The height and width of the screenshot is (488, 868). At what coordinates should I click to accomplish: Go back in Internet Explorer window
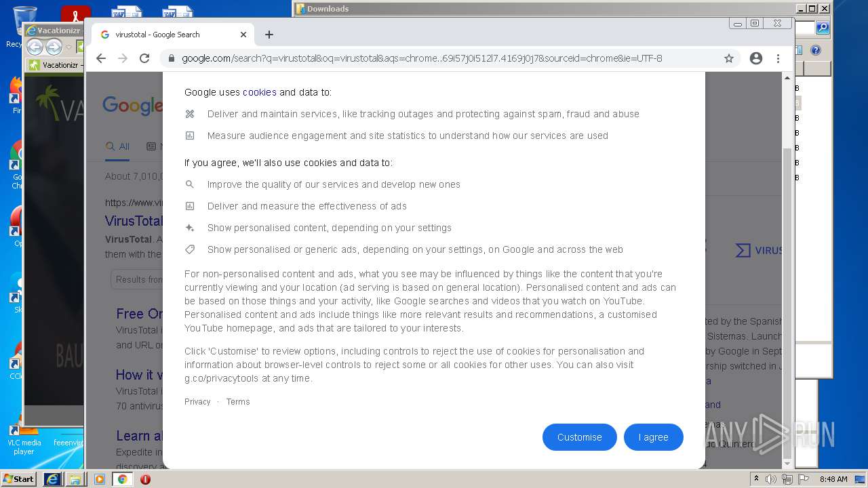coord(35,47)
